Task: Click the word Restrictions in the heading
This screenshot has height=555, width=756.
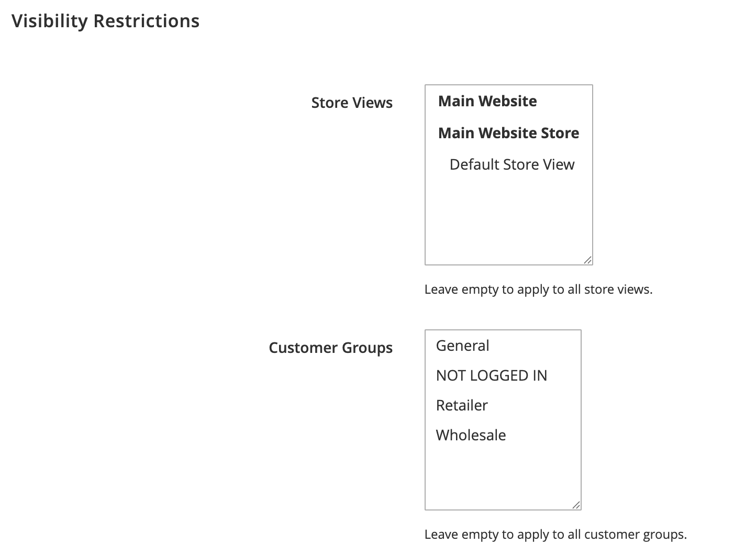Action: [146, 21]
